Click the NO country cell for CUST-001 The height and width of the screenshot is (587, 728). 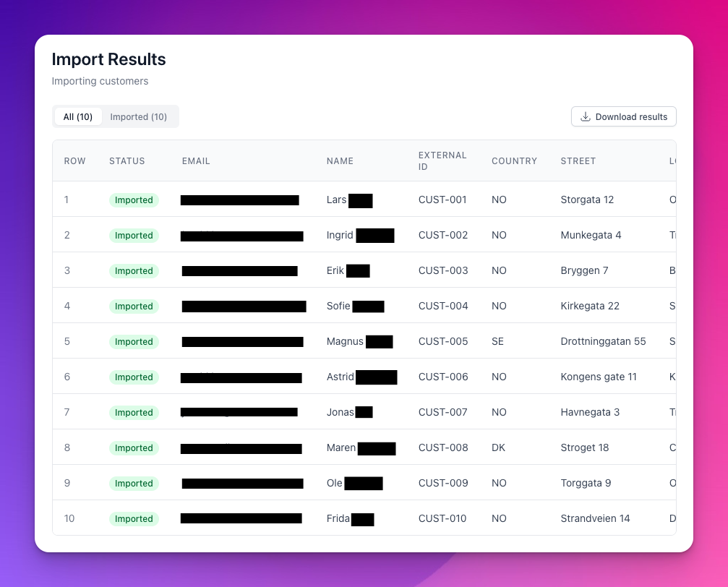coord(499,200)
